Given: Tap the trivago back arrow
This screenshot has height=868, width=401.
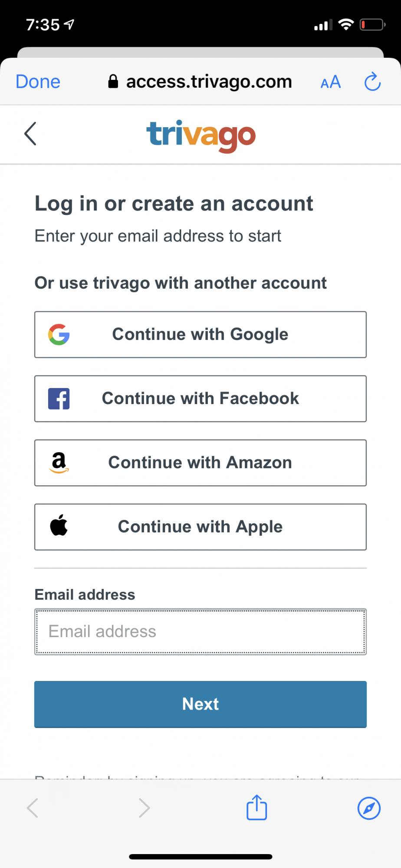Looking at the screenshot, I should [x=30, y=134].
